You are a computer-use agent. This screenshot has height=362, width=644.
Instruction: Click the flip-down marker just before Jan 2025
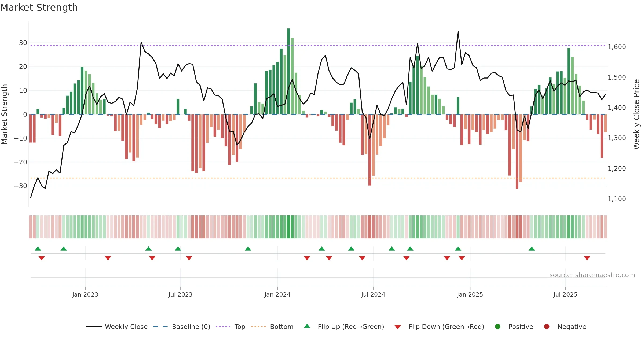[x=462, y=258]
